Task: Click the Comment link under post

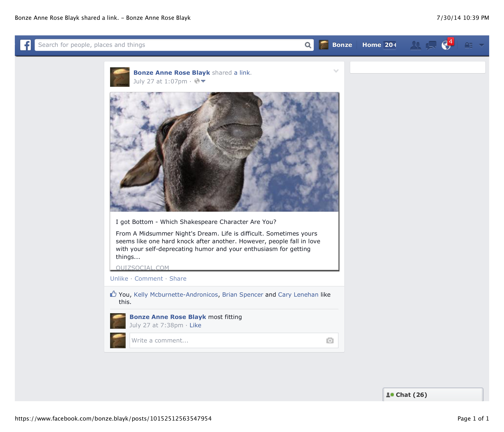Action: click(149, 278)
